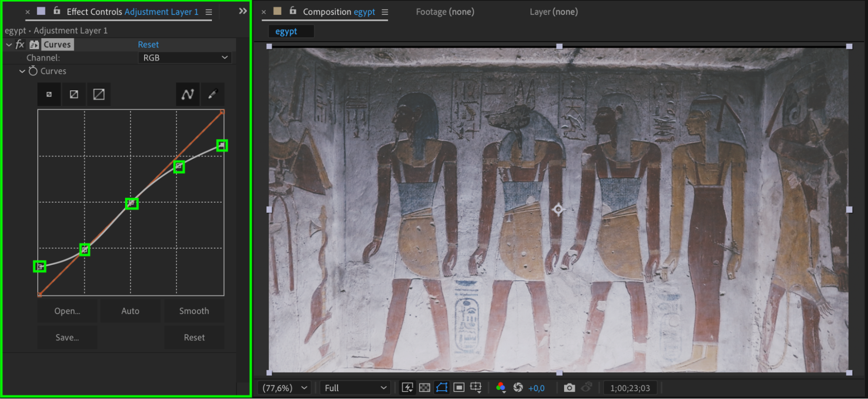
Task: Take a snapshot with the camera icon
Action: [x=569, y=388]
